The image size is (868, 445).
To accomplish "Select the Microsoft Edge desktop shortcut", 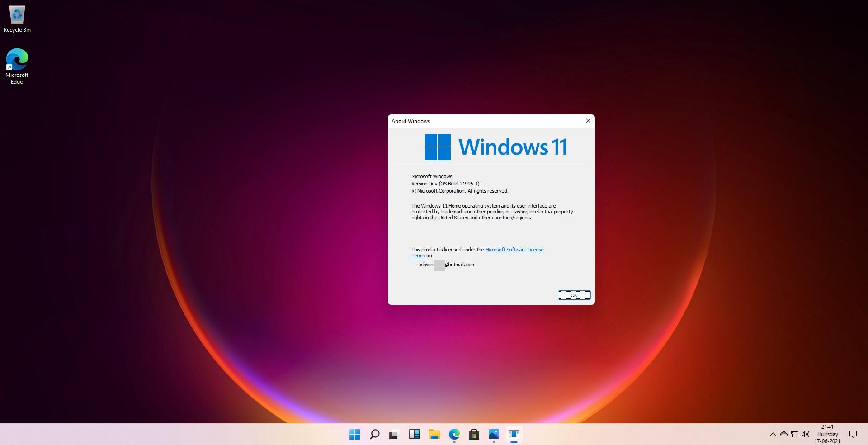I will (17, 66).
